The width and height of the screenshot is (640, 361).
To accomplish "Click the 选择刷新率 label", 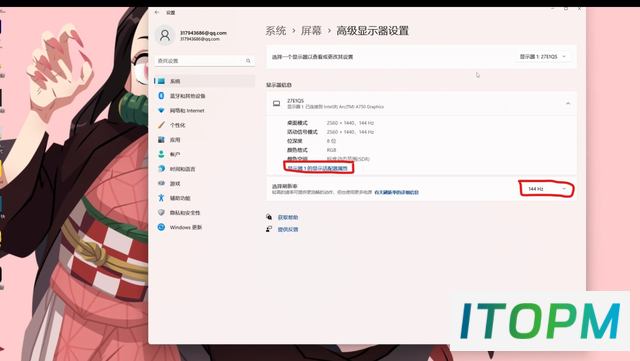I will [x=284, y=186].
